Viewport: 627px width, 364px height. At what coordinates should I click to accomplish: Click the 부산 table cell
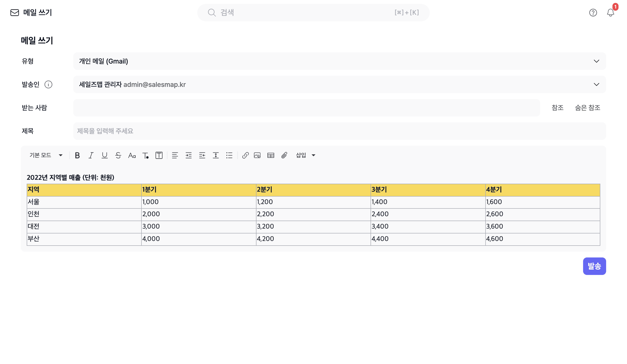[84, 239]
